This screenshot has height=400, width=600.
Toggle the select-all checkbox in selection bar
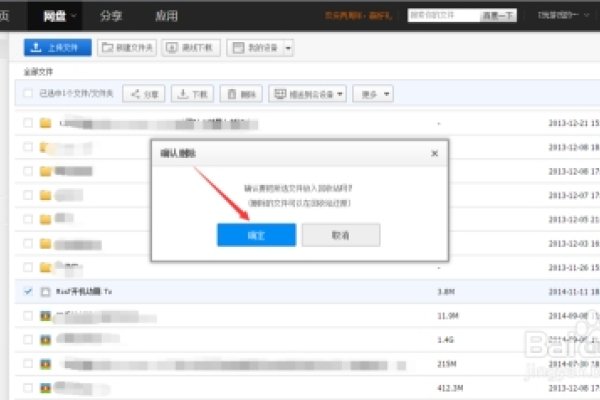(x=28, y=93)
